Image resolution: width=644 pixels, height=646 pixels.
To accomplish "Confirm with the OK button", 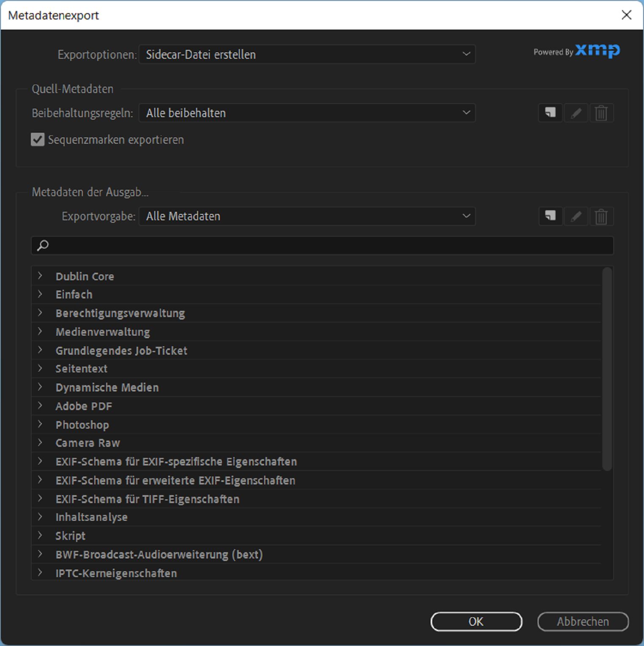I will [x=476, y=621].
